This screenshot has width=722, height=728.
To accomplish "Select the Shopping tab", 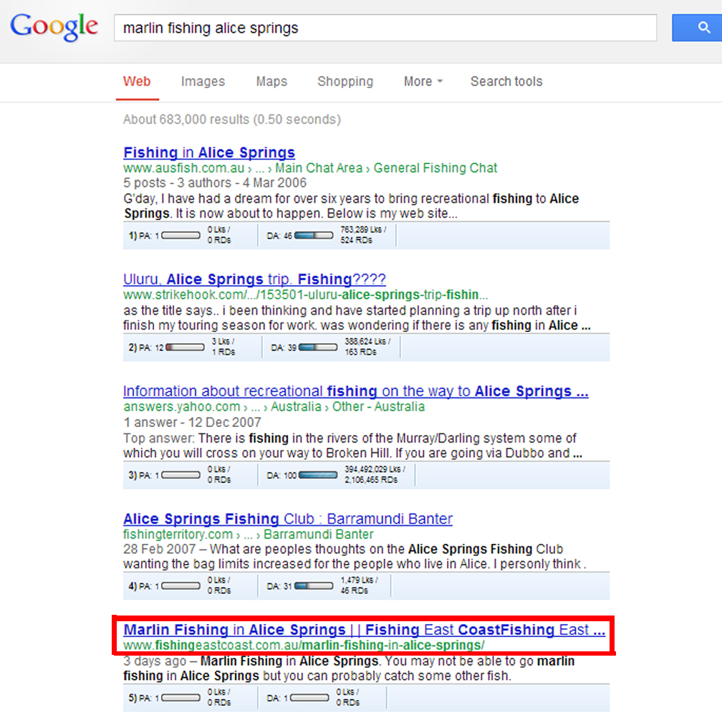I will coord(345,82).
